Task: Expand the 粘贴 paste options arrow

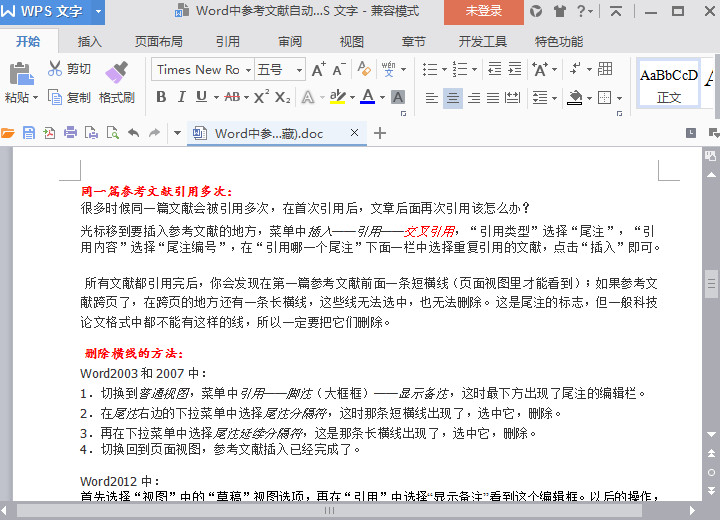Action: (x=35, y=97)
